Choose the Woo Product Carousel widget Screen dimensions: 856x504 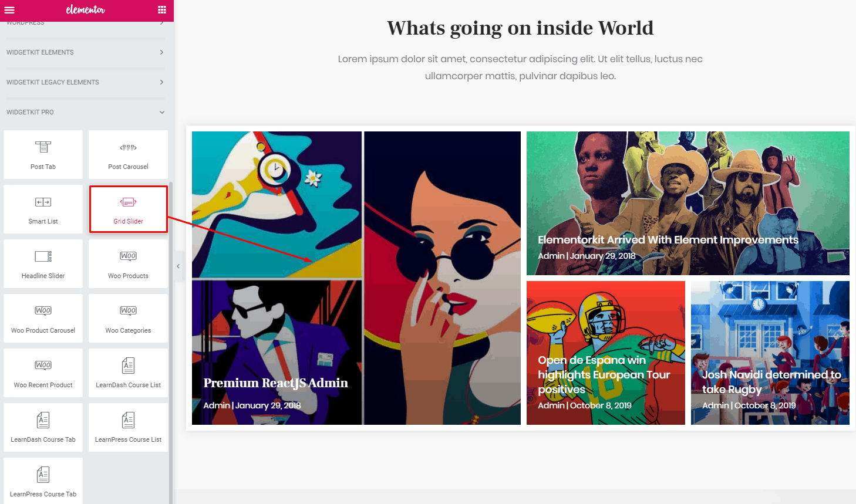(43, 319)
